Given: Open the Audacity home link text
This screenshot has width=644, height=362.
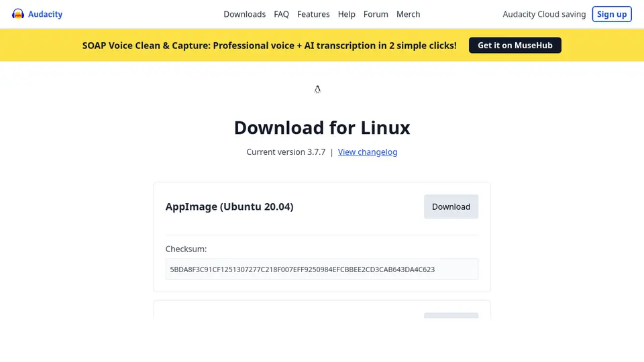Looking at the screenshot, I should [x=45, y=14].
